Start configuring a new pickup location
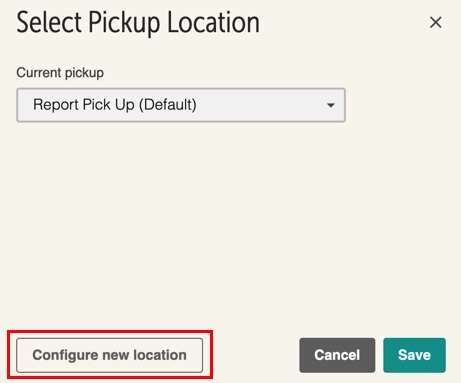461x383 pixels. pyautogui.click(x=109, y=355)
